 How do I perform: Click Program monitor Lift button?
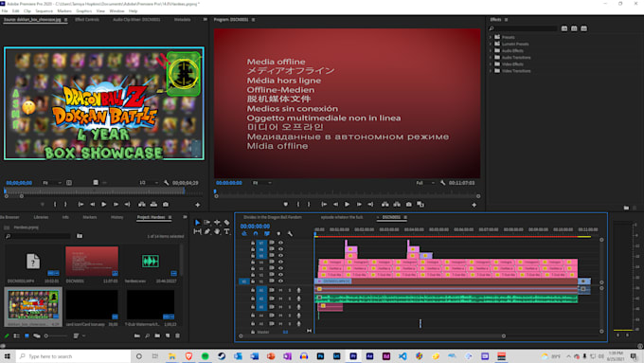coord(385,205)
